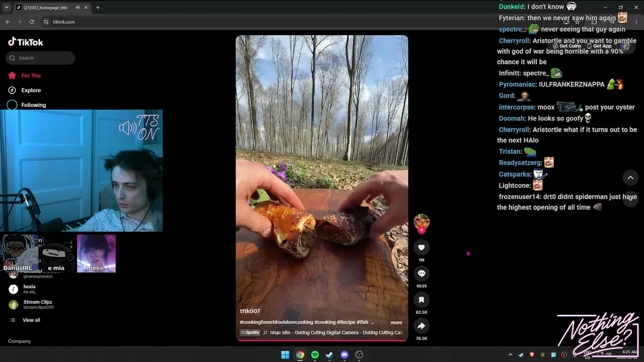The image size is (644, 362).
Task: Open the #cookingforest hashtag
Action: coord(257,322)
